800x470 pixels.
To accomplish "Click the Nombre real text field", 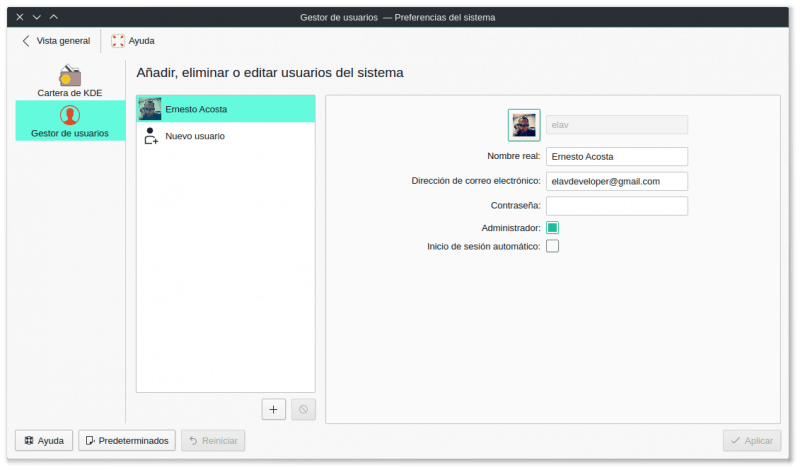I will click(617, 156).
